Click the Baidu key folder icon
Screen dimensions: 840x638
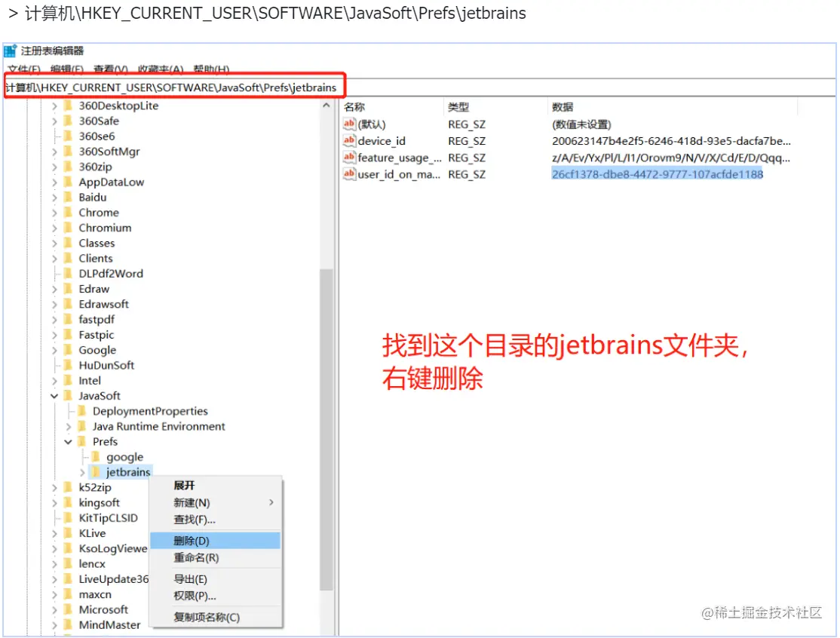point(68,197)
